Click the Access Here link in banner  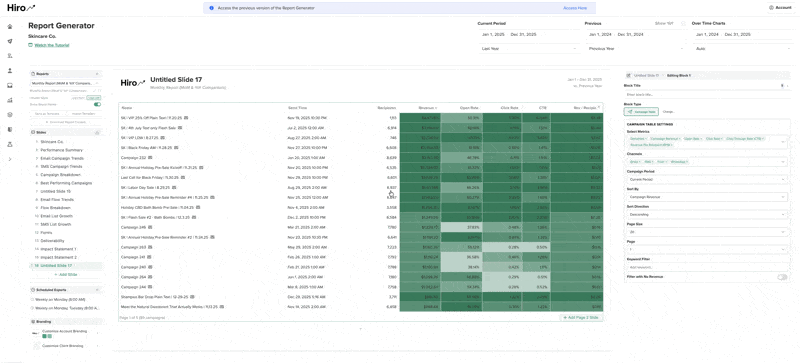574,8
